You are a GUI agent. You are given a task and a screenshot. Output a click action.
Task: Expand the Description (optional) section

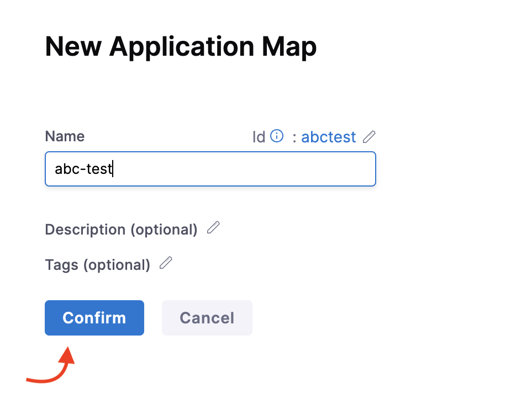coord(121,230)
